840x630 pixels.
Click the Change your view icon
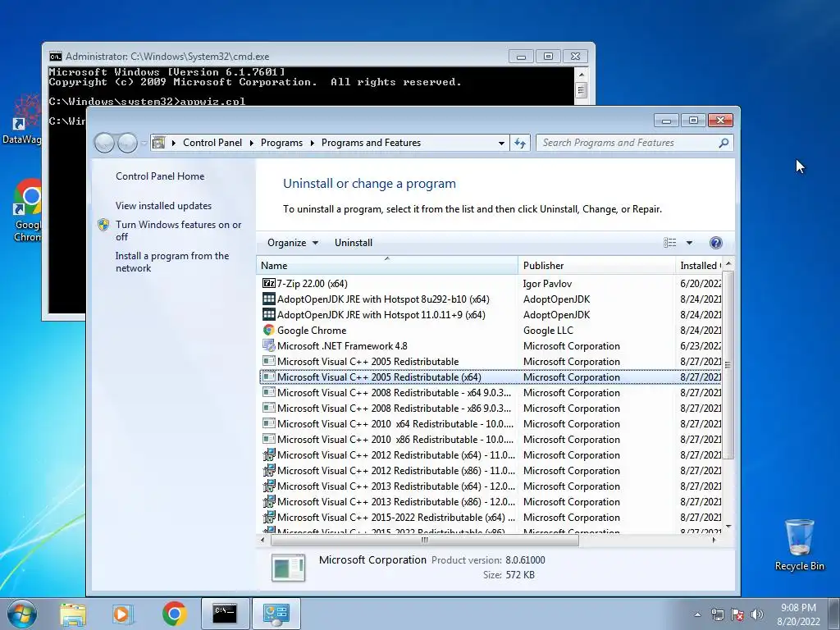click(669, 243)
